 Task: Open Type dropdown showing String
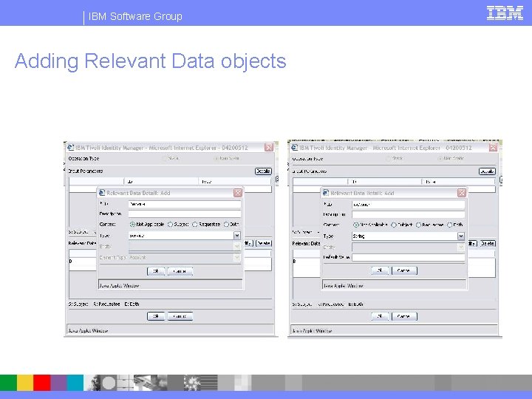[461, 236]
